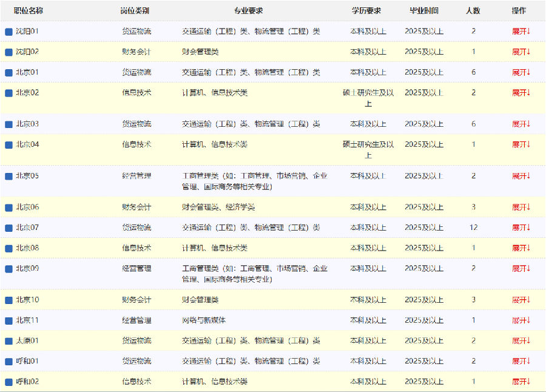
Task: Click the 人数 column header
Action: click(x=473, y=11)
